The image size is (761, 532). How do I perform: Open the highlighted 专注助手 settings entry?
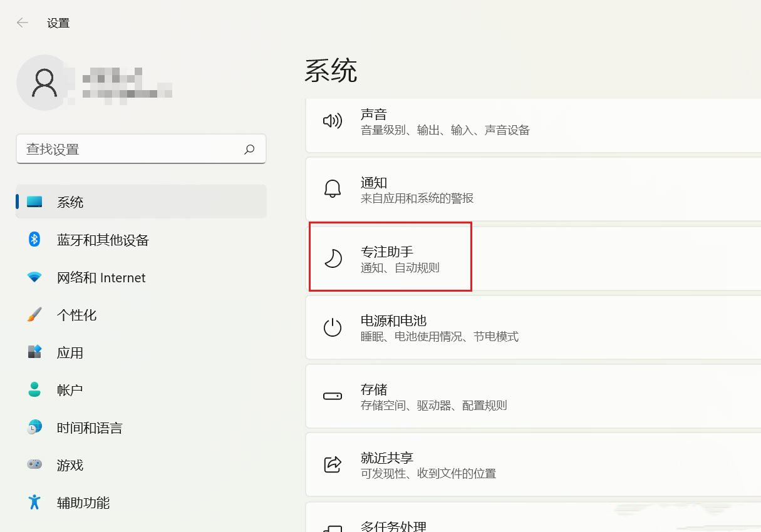pos(390,257)
